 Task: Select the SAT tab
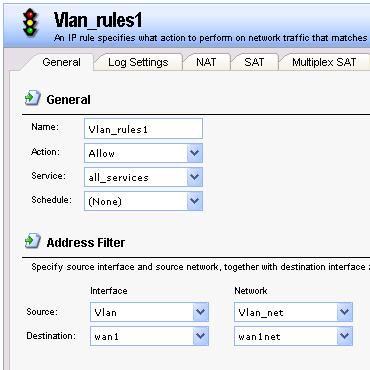coord(254,62)
